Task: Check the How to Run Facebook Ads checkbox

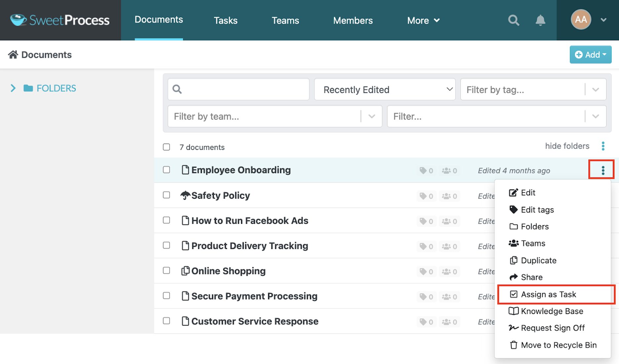Action: [x=166, y=220]
